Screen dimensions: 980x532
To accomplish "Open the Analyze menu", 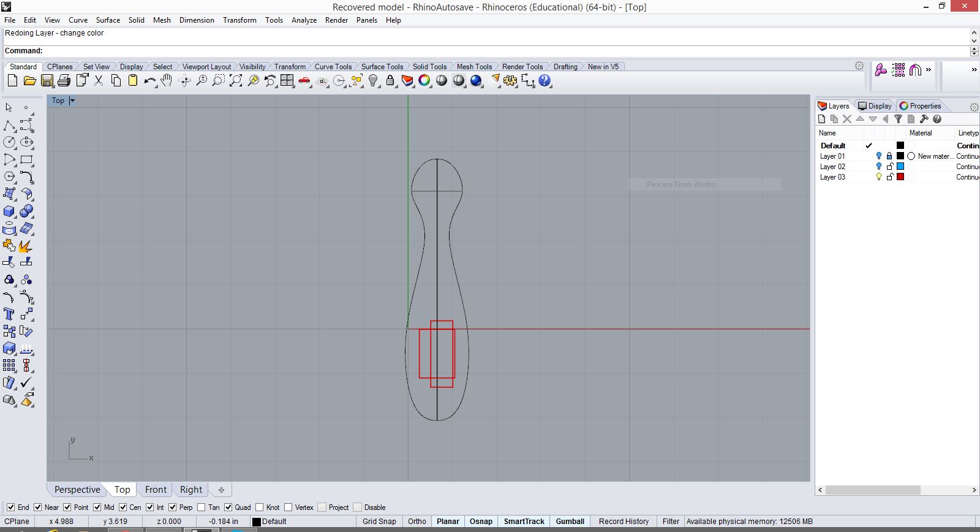I will pos(304,20).
